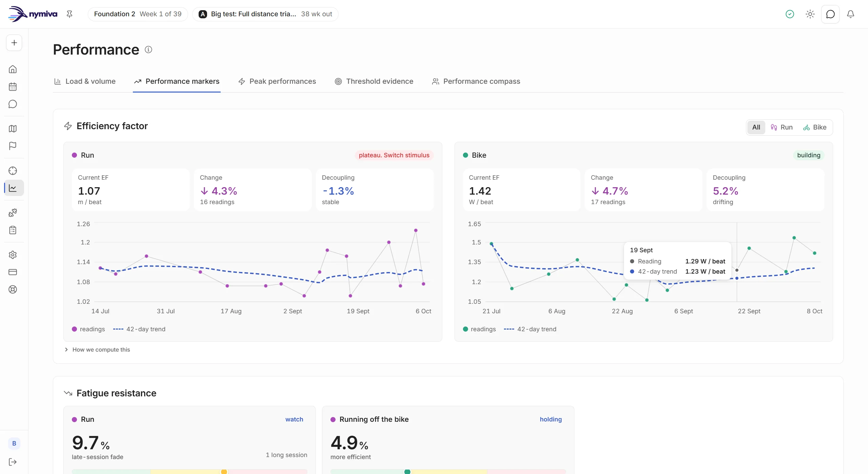Open the calendar icon in sidebar
The height and width of the screenshot is (474, 868).
pyautogui.click(x=13, y=87)
